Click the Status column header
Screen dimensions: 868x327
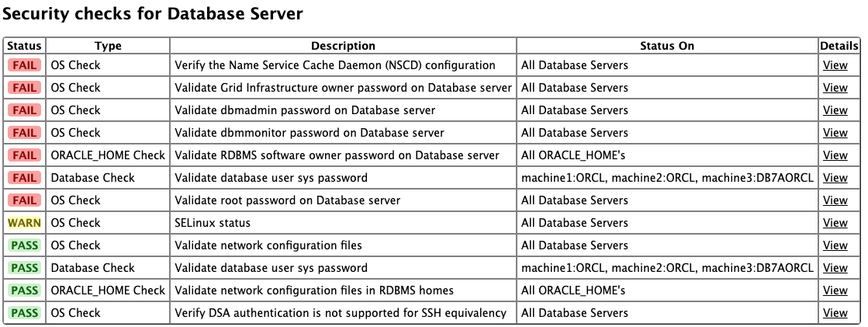tap(24, 46)
